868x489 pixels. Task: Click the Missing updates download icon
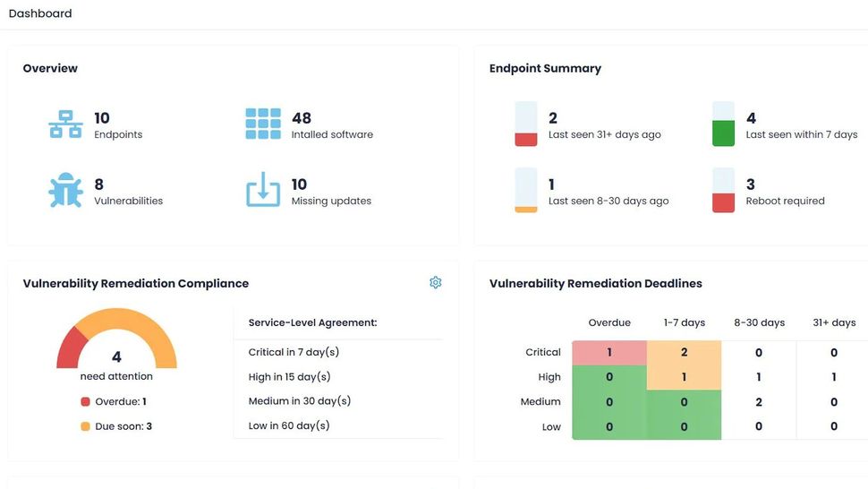tap(263, 191)
